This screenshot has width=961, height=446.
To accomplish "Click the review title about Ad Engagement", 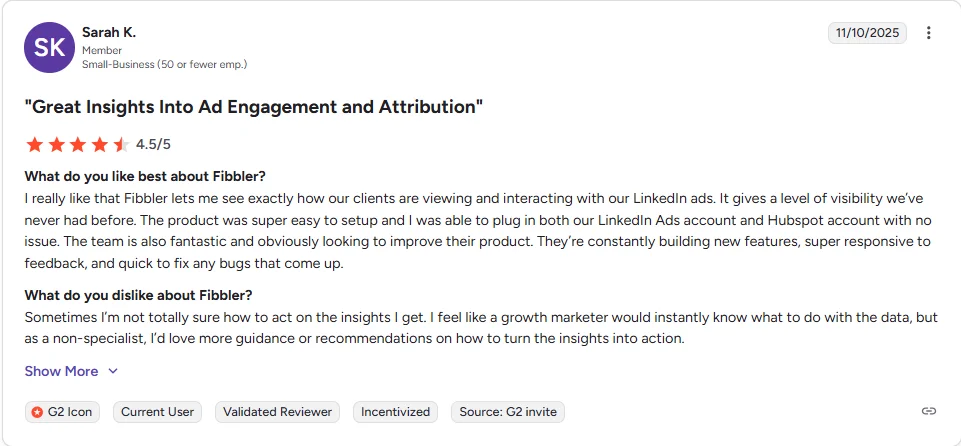I will pyautogui.click(x=254, y=106).
